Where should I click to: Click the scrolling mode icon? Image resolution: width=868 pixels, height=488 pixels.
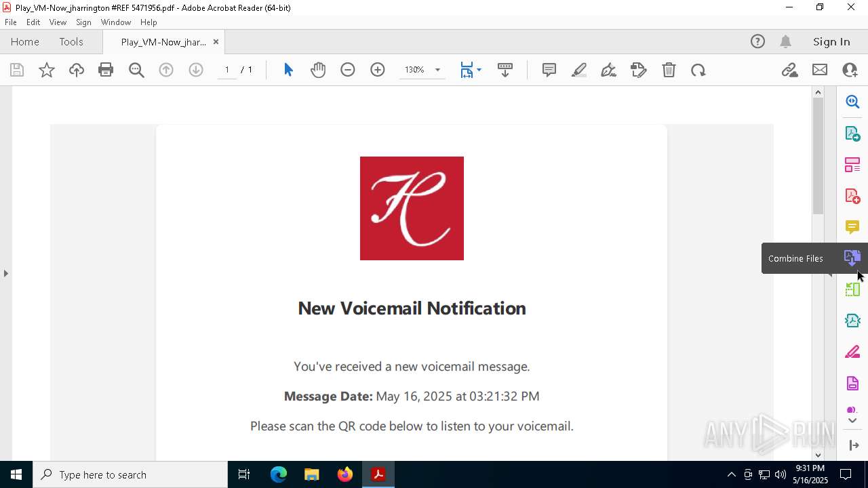pyautogui.click(x=505, y=70)
